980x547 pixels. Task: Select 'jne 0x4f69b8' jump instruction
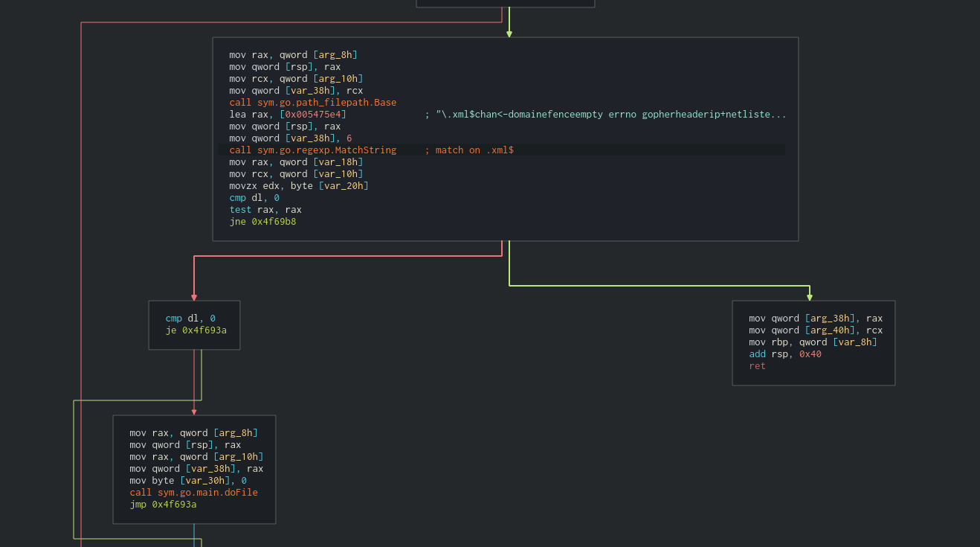(262, 222)
